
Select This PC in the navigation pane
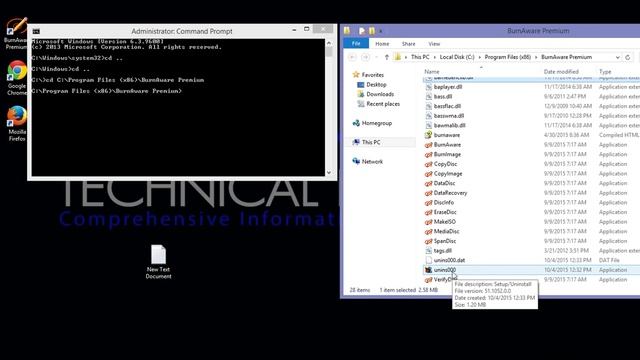coord(367,142)
